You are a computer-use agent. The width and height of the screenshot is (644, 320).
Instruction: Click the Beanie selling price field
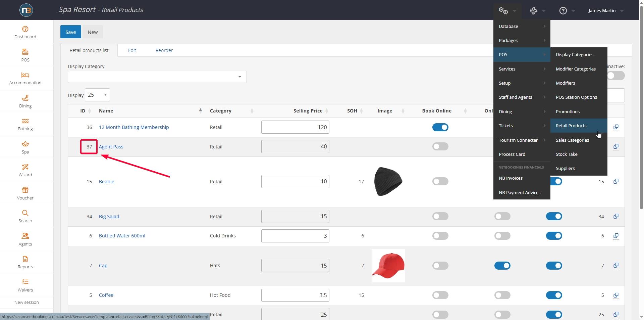point(295,181)
